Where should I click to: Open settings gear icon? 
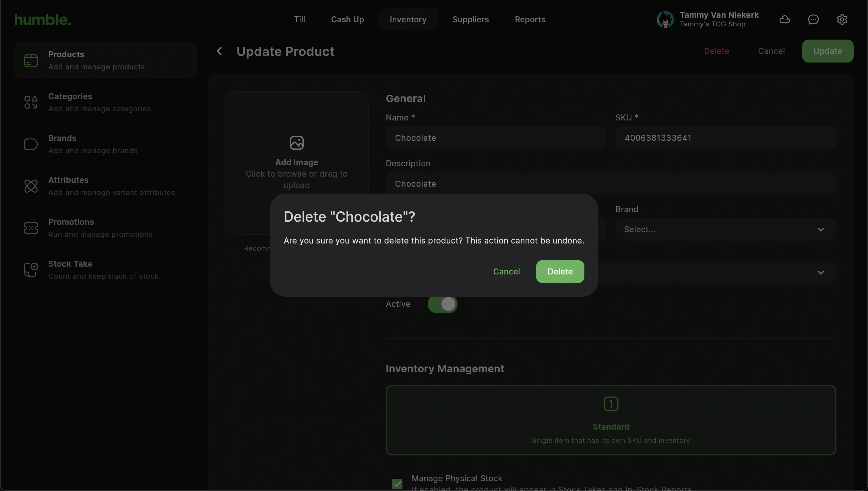842,20
